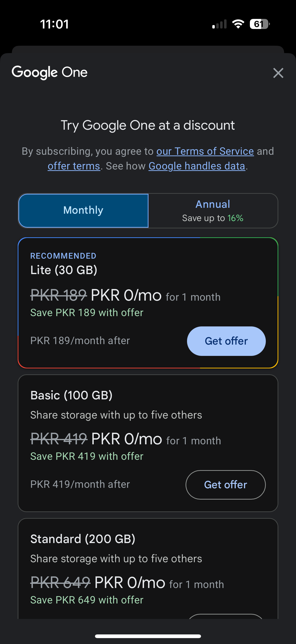Select the Monthly billing option
Viewport: 296px width, 644px height.
pyautogui.click(x=83, y=210)
